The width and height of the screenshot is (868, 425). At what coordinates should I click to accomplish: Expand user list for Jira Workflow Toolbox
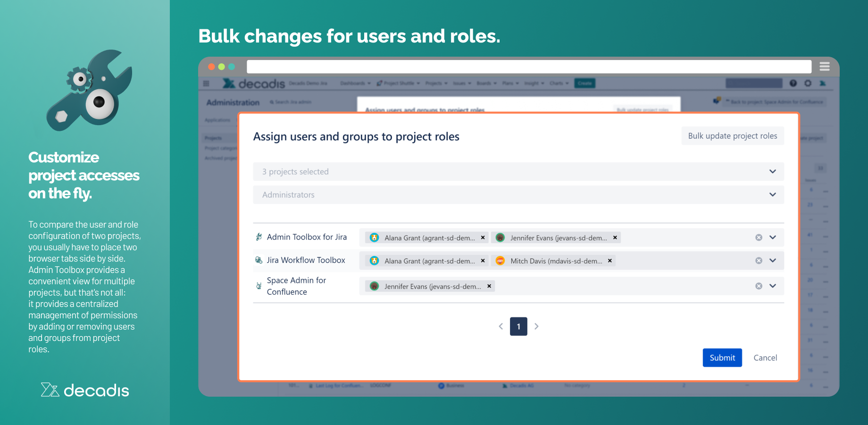pyautogui.click(x=773, y=261)
